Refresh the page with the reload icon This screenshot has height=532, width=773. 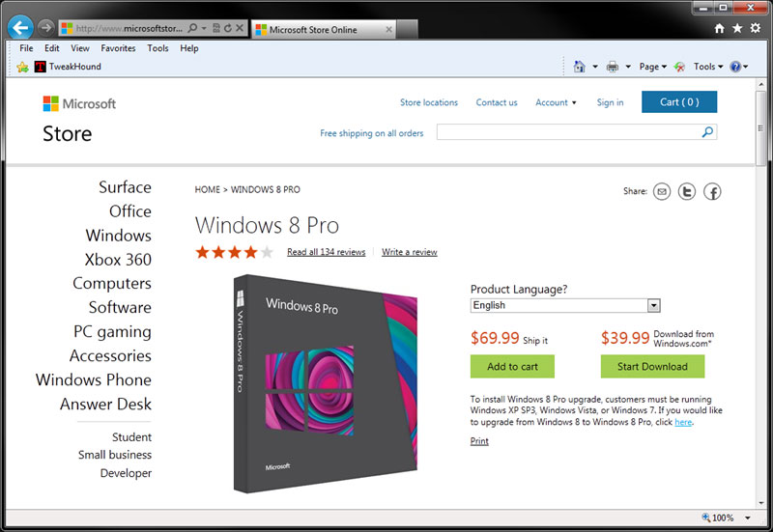coord(228,28)
